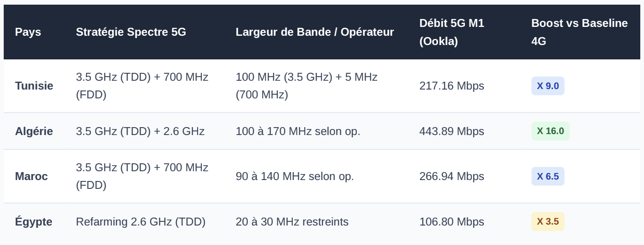This screenshot has height=245, width=644.
Task: Click the Pays column header
Action: (28, 32)
